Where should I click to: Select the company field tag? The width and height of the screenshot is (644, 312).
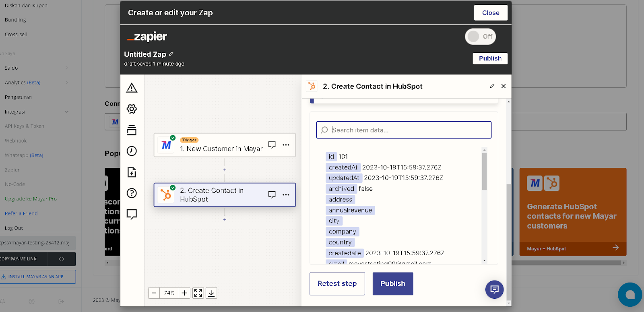click(342, 231)
